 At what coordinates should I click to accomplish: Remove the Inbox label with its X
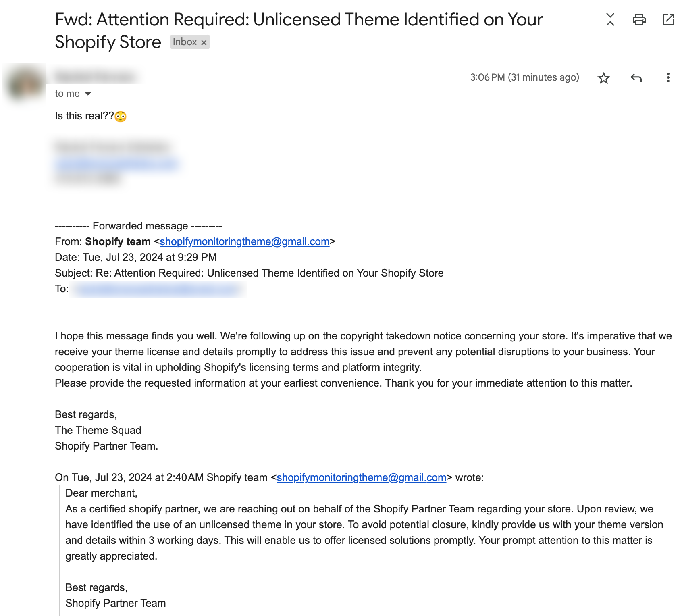point(204,42)
